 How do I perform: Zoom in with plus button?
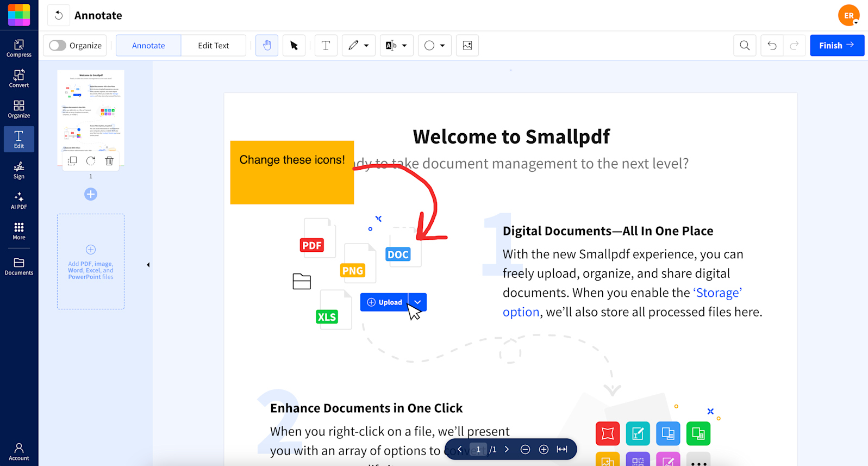coord(544,449)
